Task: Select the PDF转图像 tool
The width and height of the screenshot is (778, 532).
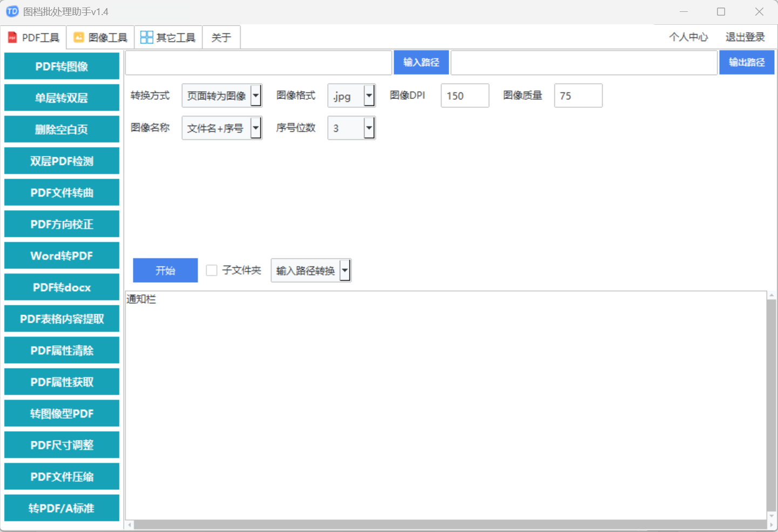Action: (x=62, y=66)
